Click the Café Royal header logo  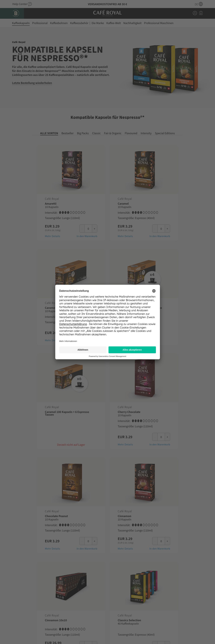[107, 13]
